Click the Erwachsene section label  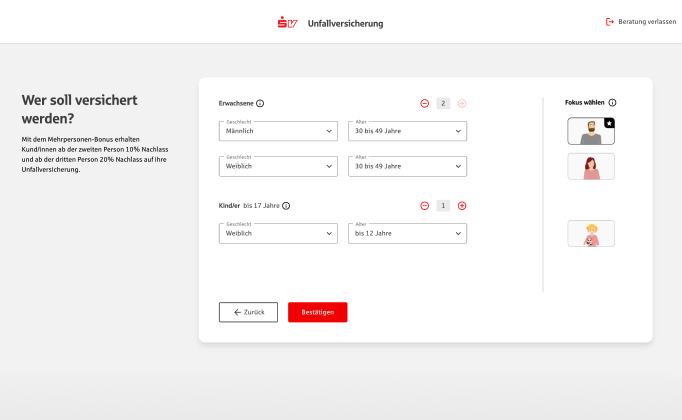pyautogui.click(x=236, y=103)
